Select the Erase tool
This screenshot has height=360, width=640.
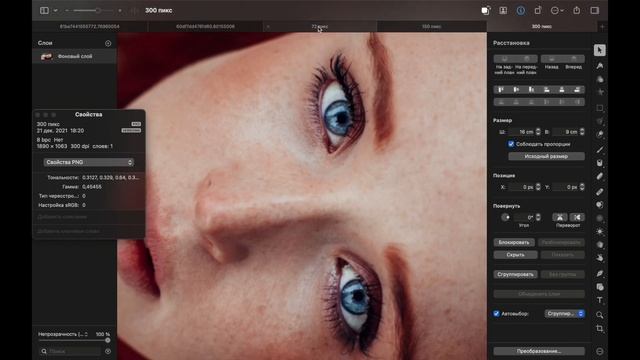click(600, 176)
